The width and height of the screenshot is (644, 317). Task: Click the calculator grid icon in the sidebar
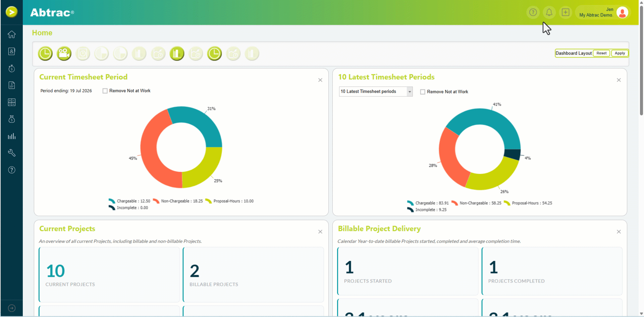[12, 102]
